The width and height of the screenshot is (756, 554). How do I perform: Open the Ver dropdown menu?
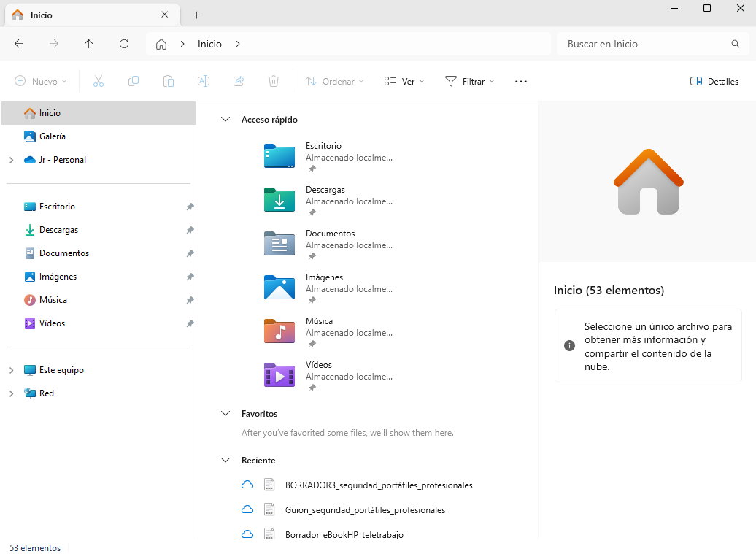[404, 82]
